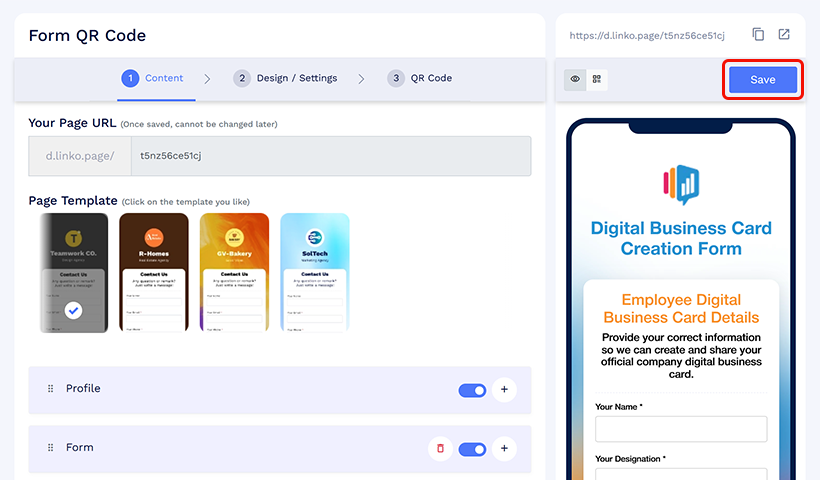
Task: Disable the Form section switch
Action: 472,449
